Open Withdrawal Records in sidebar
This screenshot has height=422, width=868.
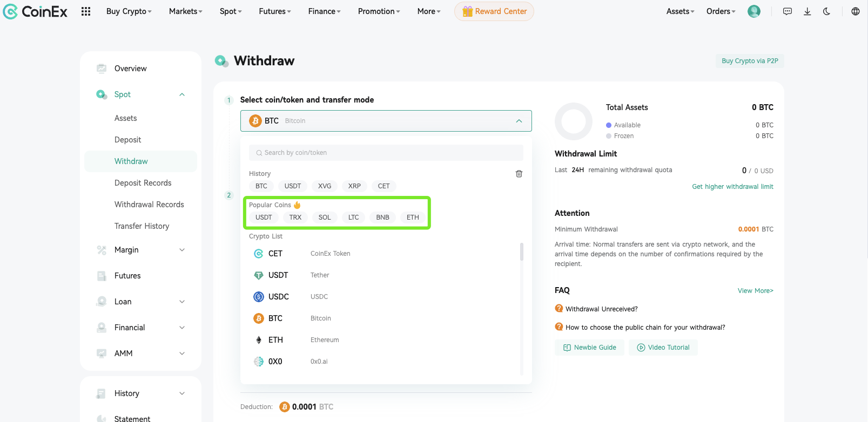coord(149,205)
